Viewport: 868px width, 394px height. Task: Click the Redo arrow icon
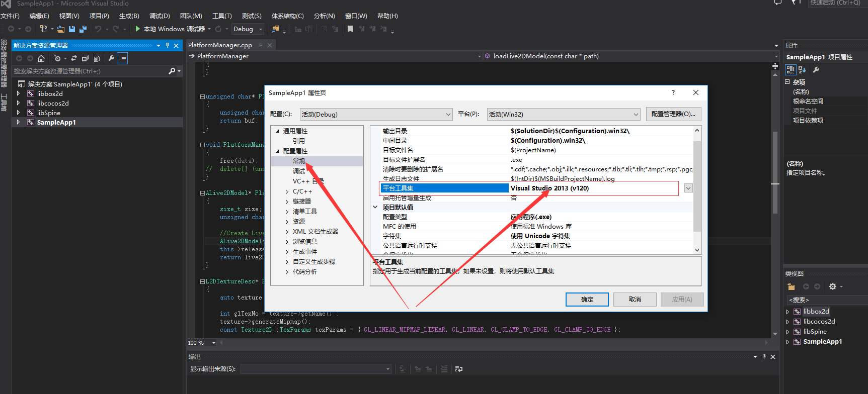[116, 29]
